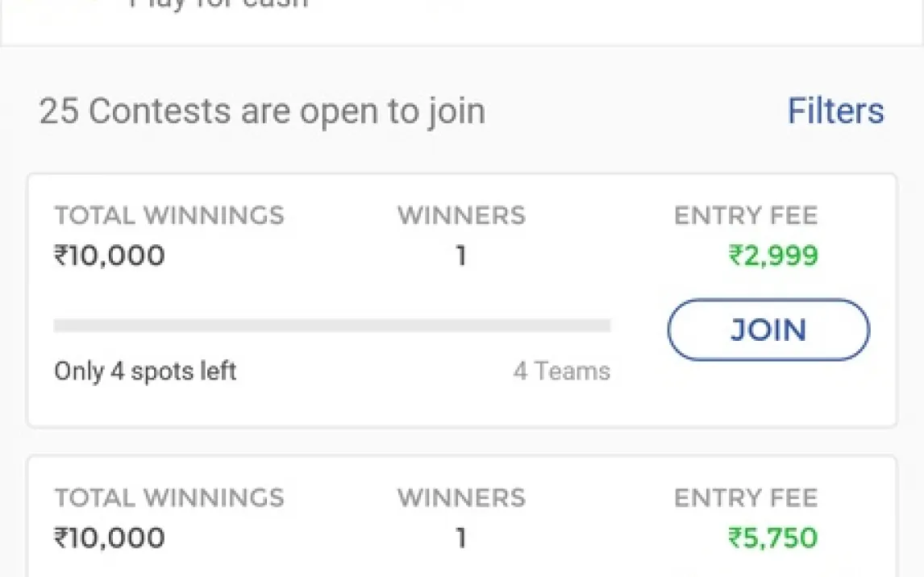924x577 pixels.
Task: Select the "Only 4 spots left" text
Action: (x=145, y=372)
